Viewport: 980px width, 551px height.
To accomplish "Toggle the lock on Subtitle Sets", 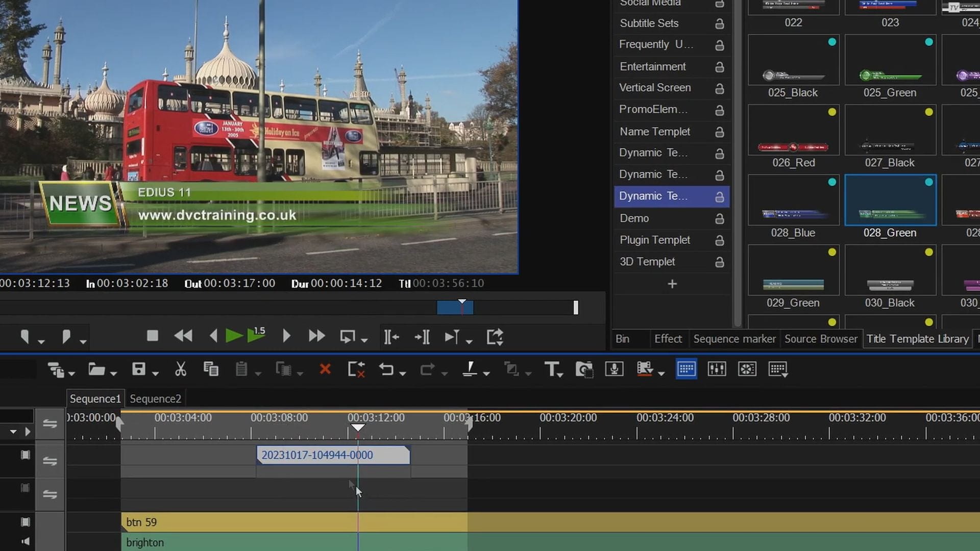I will (719, 24).
